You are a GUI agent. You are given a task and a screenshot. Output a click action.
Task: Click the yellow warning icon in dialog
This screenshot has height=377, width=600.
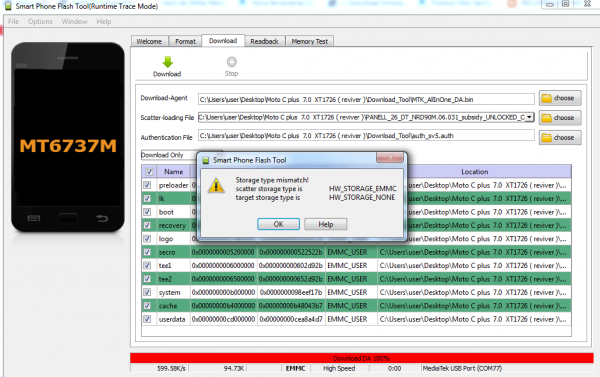pyautogui.click(x=216, y=186)
